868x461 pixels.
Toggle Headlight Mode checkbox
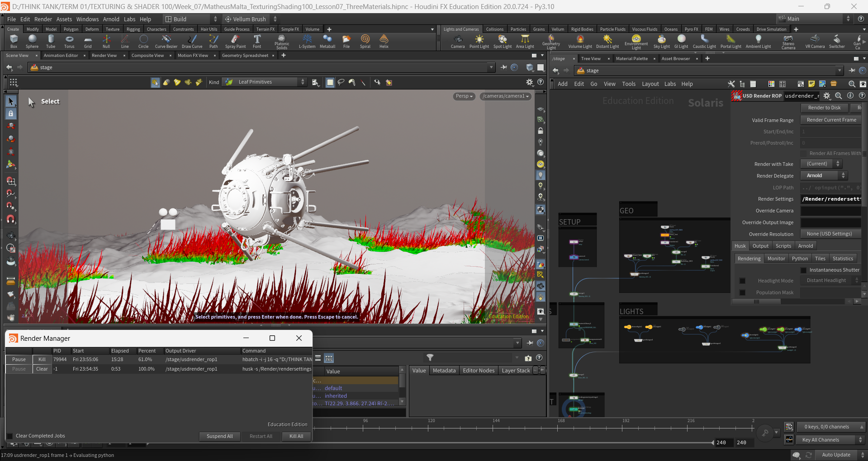pos(742,281)
